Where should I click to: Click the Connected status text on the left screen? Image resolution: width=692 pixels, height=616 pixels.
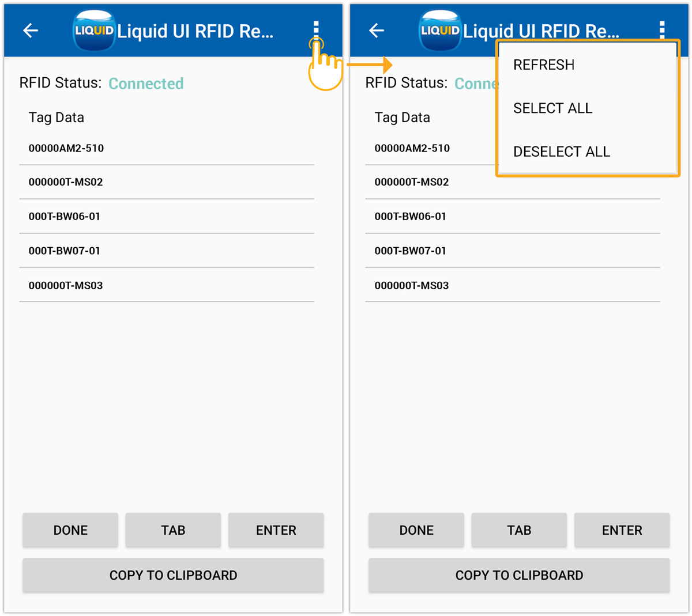pyautogui.click(x=146, y=84)
